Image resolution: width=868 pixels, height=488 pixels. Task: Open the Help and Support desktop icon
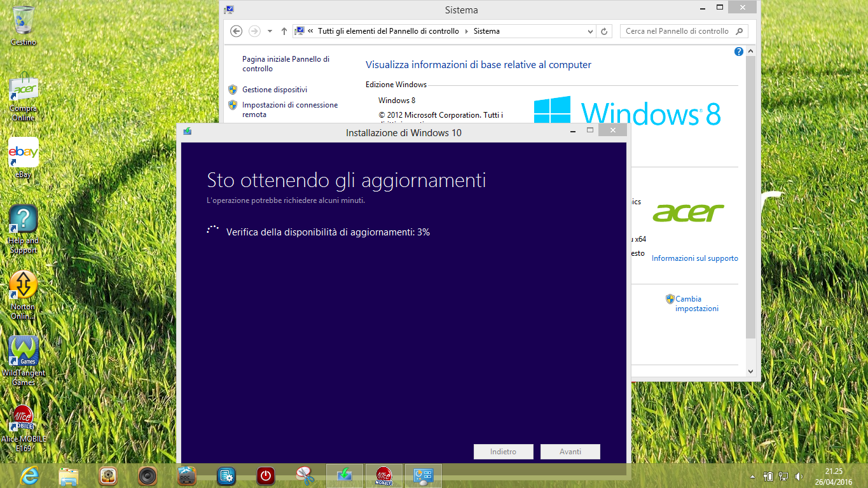click(x=24, y=229)
